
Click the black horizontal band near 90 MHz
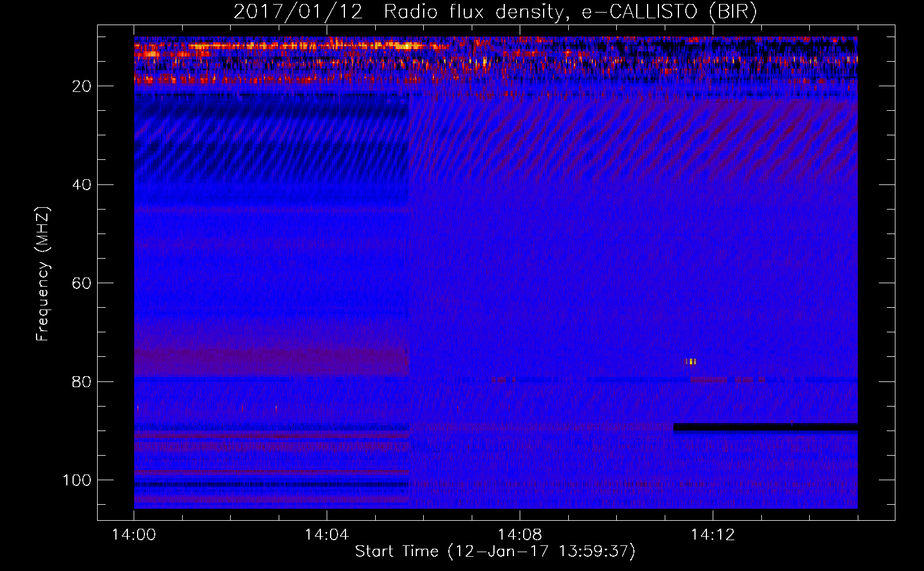(x=766, y=428)
